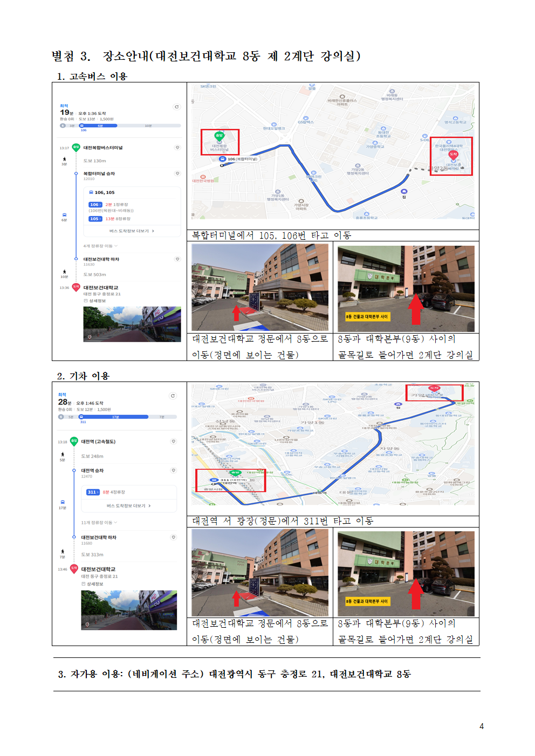The height and width of the screenshot is (756, 535).
Task: Click red 도착 pin on the 기차 route map
Action: click(x=434, y=389)
